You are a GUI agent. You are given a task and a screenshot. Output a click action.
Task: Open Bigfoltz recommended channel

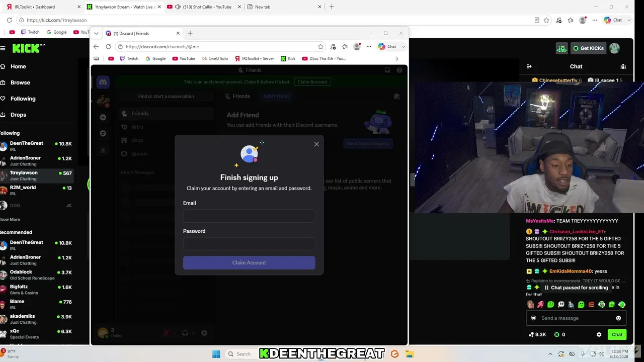[37, 290]
